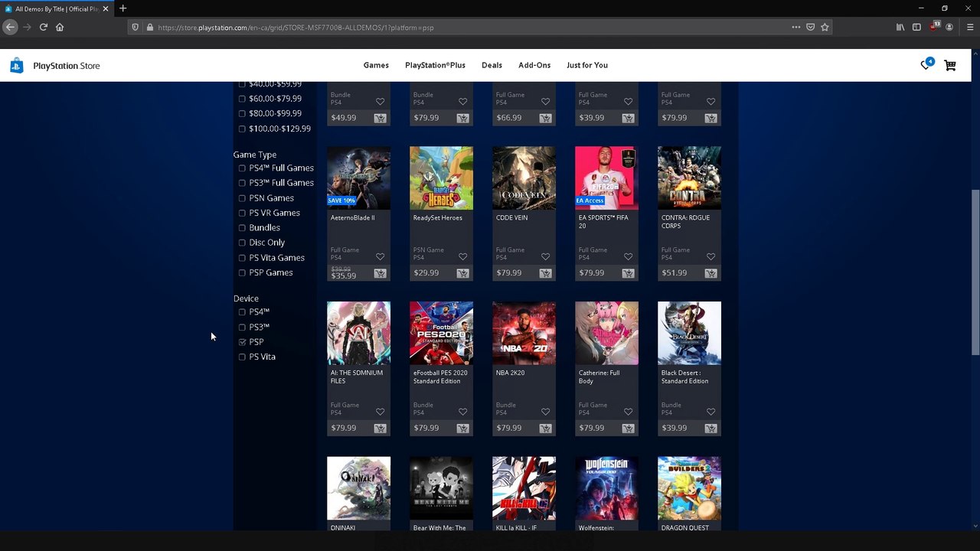Open Catherine: Full Body title link
This screenshot has width=980, height=551.
(x=599, y=377)
